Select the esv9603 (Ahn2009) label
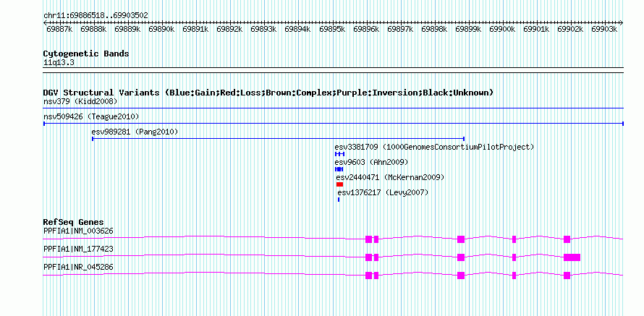 pos(372,162)
